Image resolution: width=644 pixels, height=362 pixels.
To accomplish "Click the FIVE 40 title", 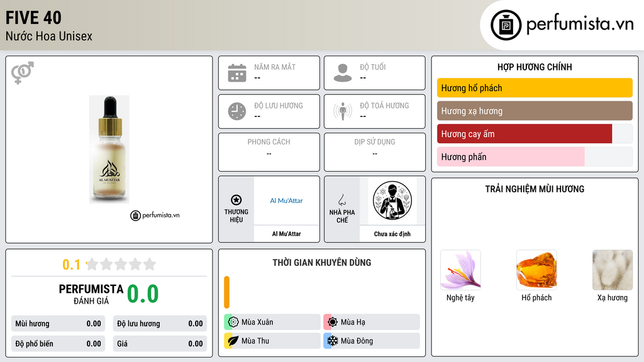I will (33, 18).
